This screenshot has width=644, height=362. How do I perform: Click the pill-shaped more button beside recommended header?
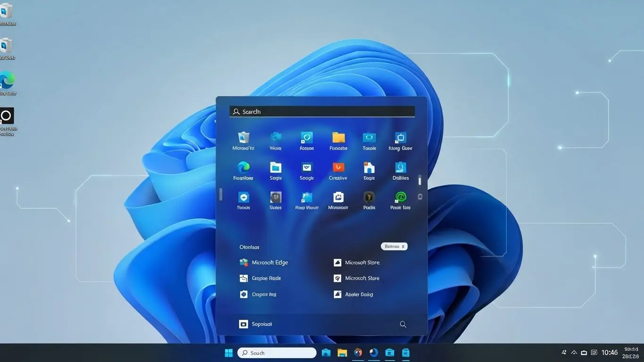tap(394, 246)
